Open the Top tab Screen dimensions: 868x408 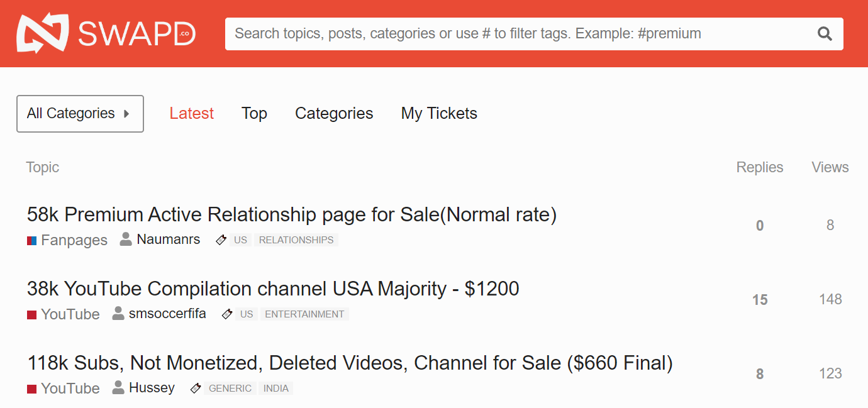(x=254, y=113)
